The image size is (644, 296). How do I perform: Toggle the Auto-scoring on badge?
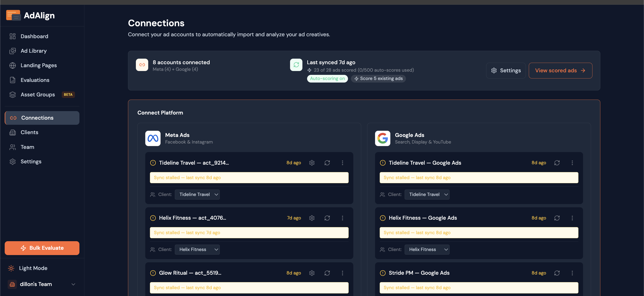point(327,79)
